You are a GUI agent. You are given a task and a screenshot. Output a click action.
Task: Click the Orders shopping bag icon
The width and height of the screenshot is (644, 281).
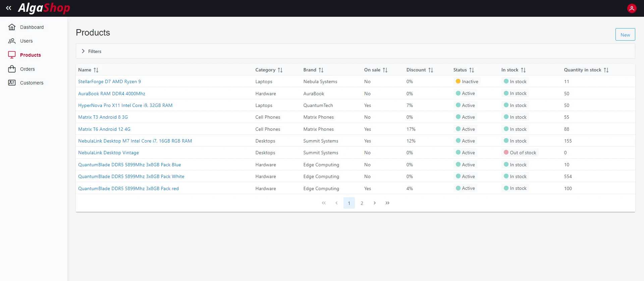pyautogui.click(x=12, y=69)
